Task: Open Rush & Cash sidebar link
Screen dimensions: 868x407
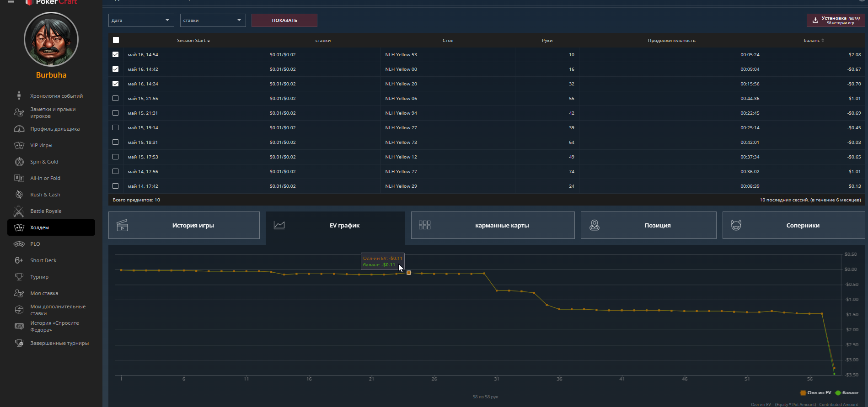Action: (x=45, y=195)
